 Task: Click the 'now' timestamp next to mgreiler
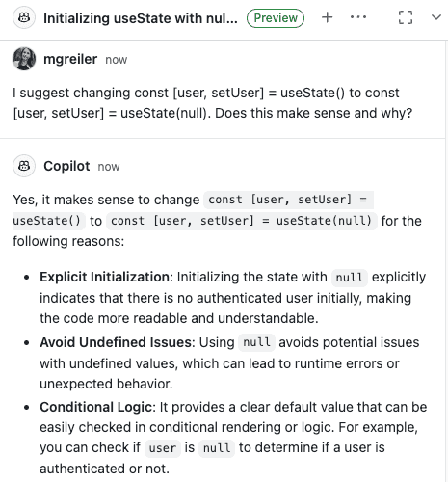pos(117,60)
